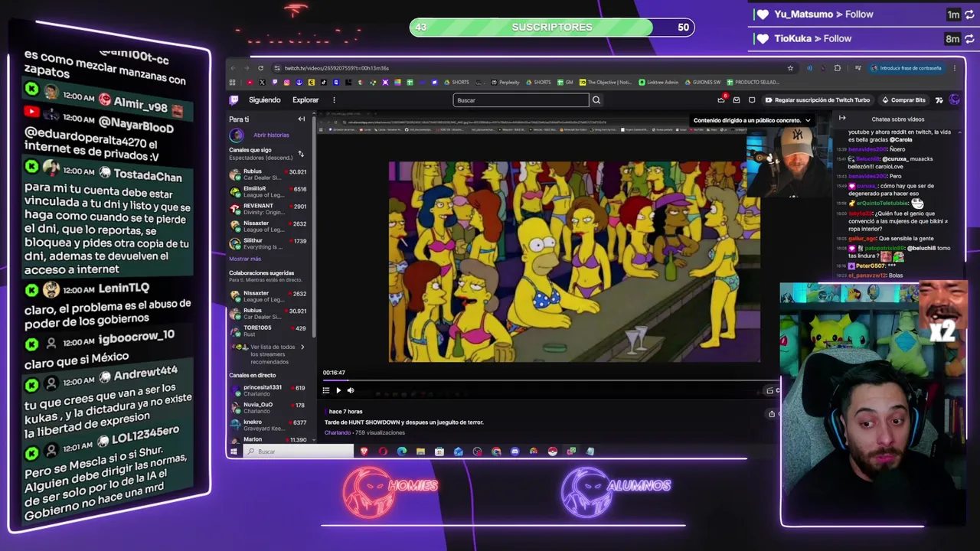Click the Twitch Turbo avatar icon at top right

coord(954,99)
